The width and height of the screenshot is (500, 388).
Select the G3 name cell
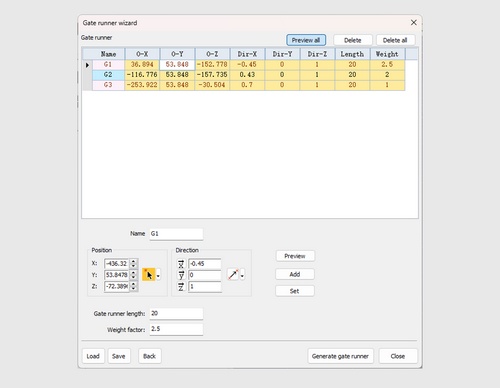click(108, 85)
